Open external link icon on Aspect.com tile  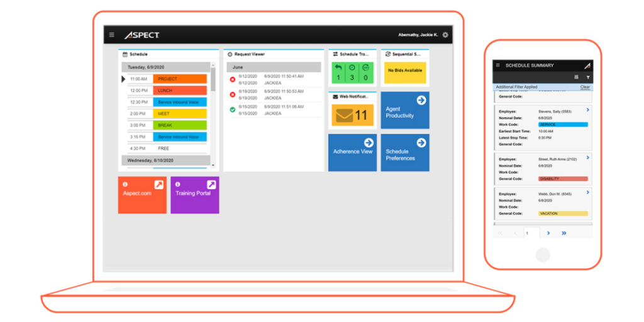click(159, 184)
